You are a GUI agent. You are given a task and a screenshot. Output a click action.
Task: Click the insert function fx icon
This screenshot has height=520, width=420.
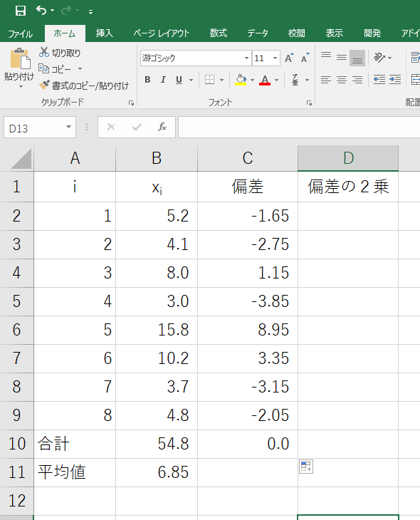coord(162,127)
